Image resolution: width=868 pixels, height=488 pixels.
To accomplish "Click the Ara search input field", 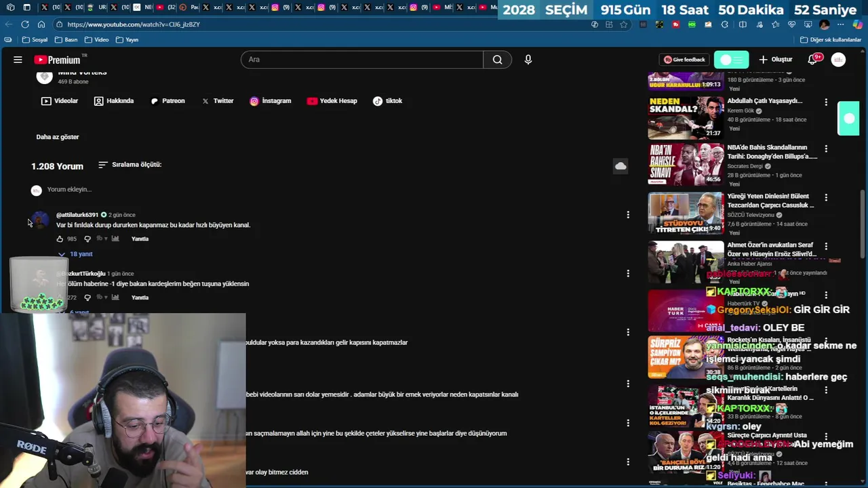I will (362, 60).
